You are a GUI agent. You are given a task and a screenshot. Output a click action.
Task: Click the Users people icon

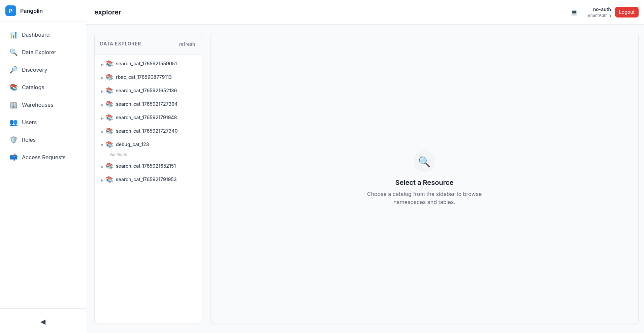(x=13, y=122)
